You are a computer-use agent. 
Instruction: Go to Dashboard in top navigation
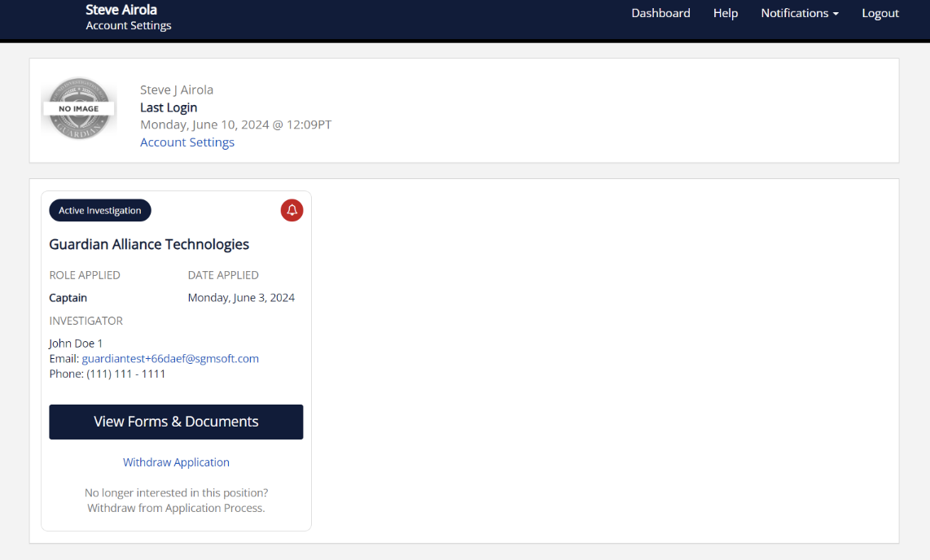pyautogui.click(x=660, y=13)
